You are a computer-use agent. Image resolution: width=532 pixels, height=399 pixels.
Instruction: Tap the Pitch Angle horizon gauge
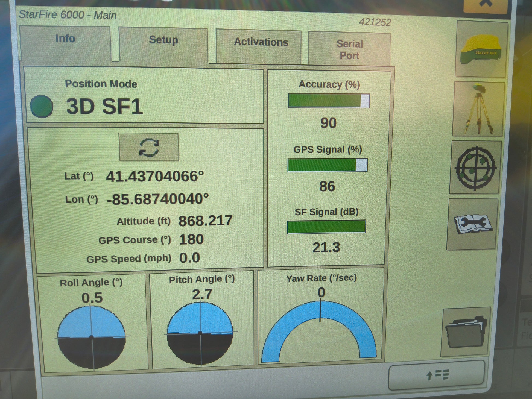point(200,333)
